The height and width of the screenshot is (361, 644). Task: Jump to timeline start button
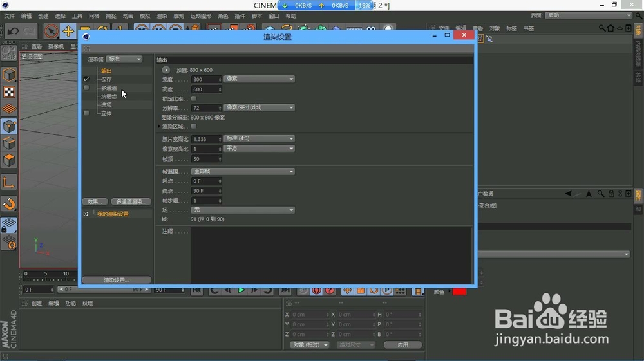pos(196,290)
